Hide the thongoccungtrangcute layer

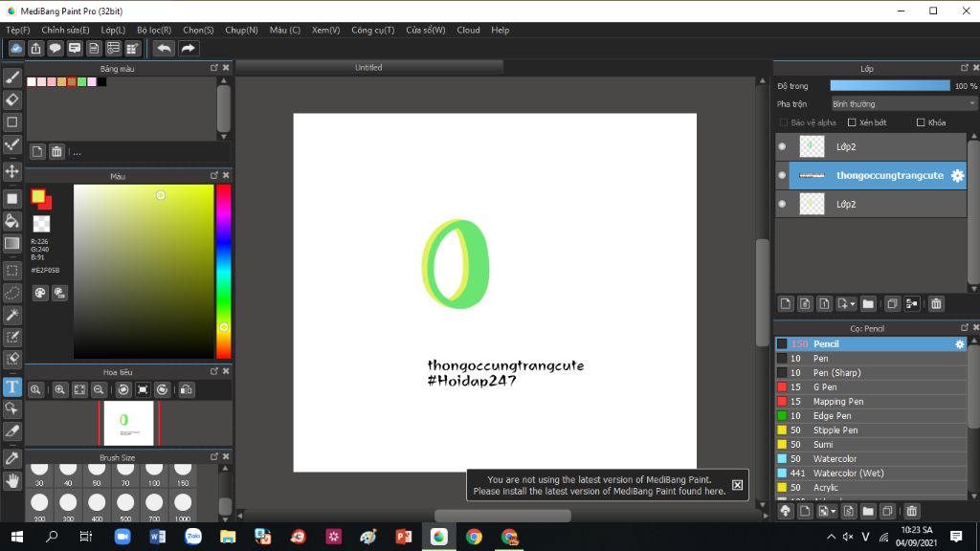[782, 176]
